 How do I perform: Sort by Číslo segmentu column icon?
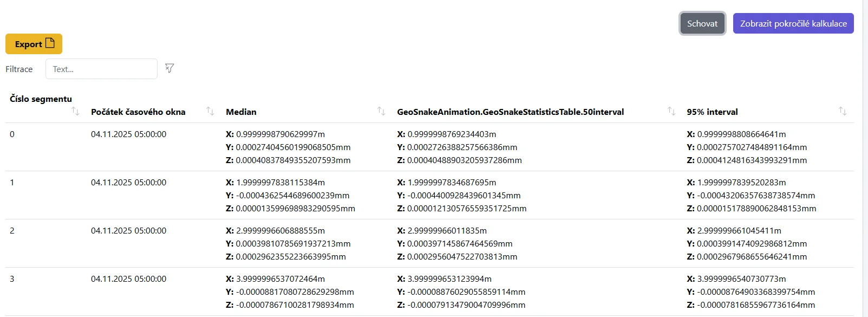click(x=75, y=111)
